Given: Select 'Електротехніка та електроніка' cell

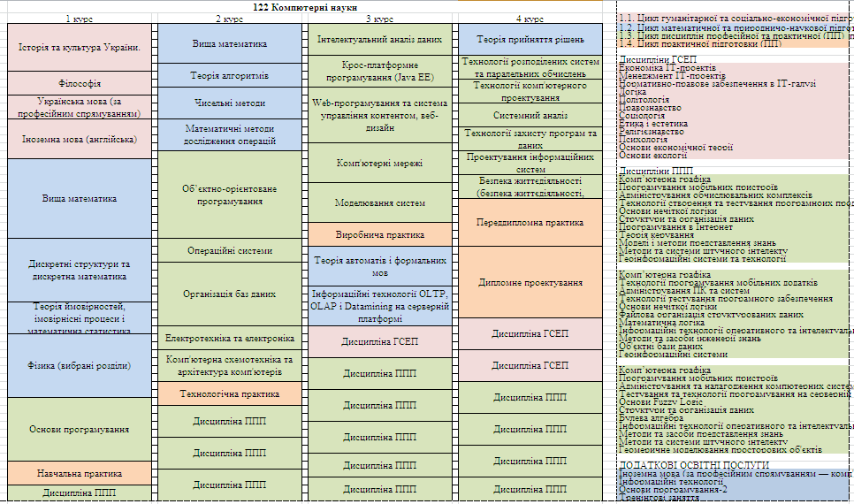Looking at the screenshot, I should (229, 338).
